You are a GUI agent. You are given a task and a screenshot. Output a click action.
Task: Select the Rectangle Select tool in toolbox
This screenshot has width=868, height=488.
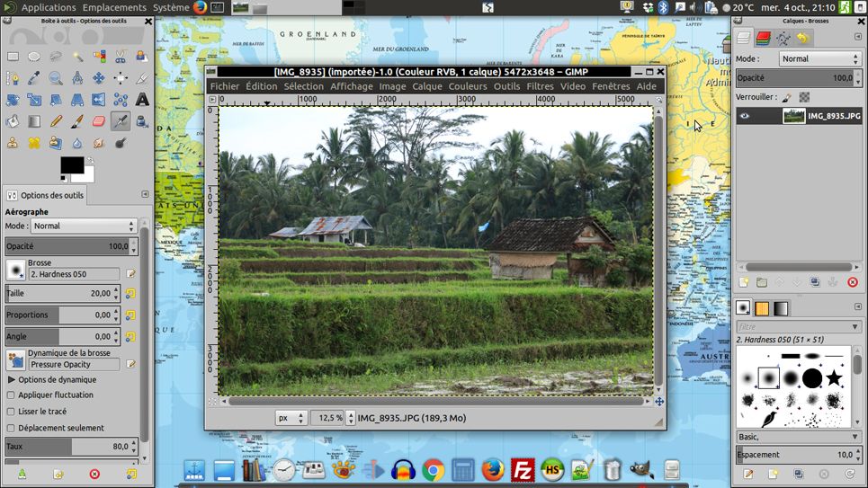(13, 57)
